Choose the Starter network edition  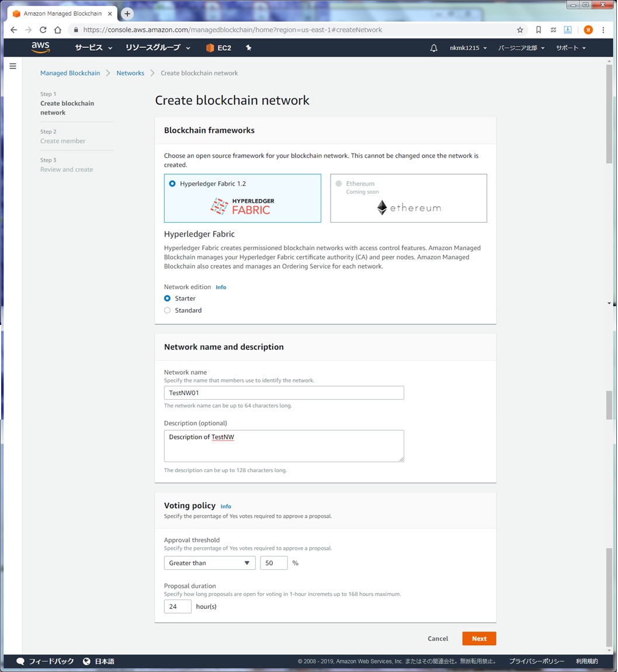(x=168, y=298)
